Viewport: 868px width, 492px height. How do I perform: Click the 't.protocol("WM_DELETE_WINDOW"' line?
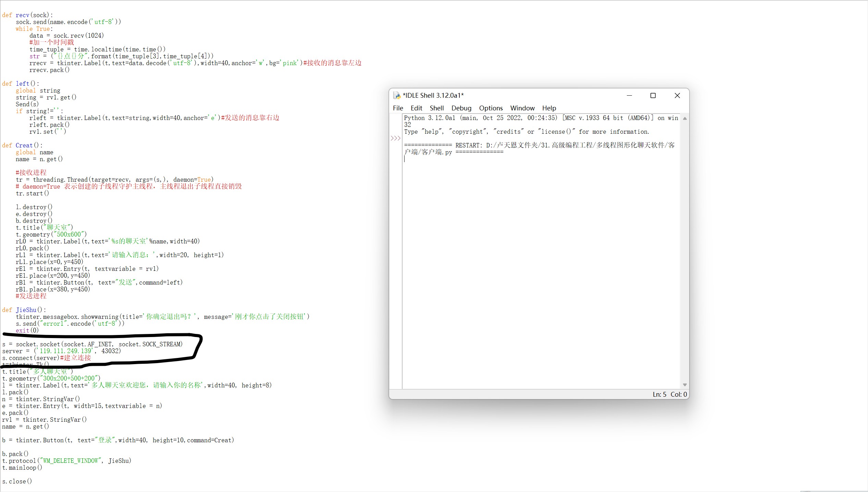66,461
